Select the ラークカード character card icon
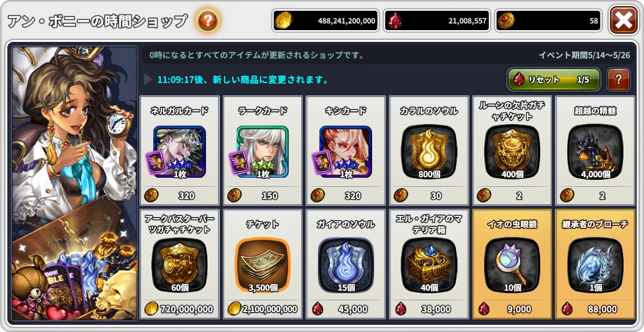The height and width of the screenshot is (332, 644). pyautogui.click(x=263, y=152)
